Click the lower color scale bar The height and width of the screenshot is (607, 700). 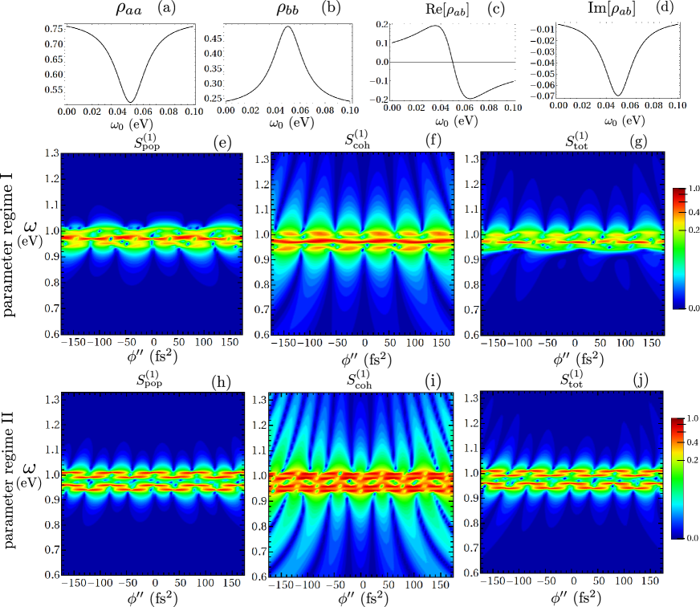click(678, 479)
